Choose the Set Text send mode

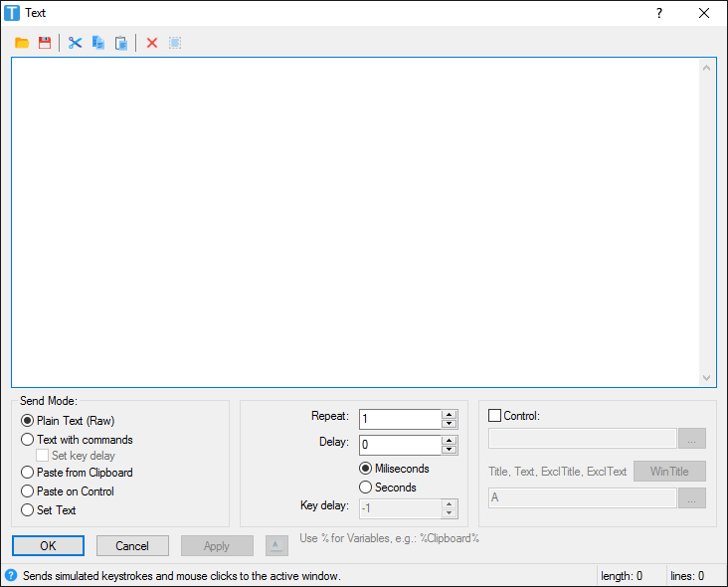28,510
